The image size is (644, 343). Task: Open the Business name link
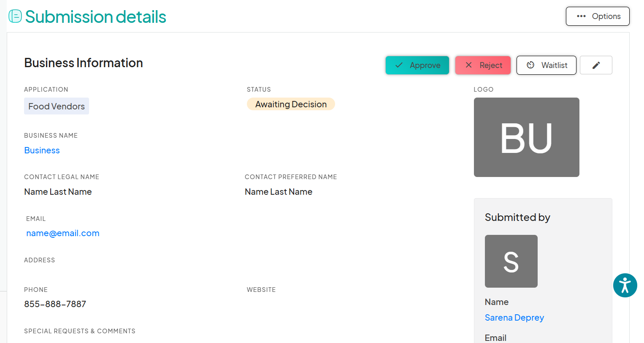point(42,150)
